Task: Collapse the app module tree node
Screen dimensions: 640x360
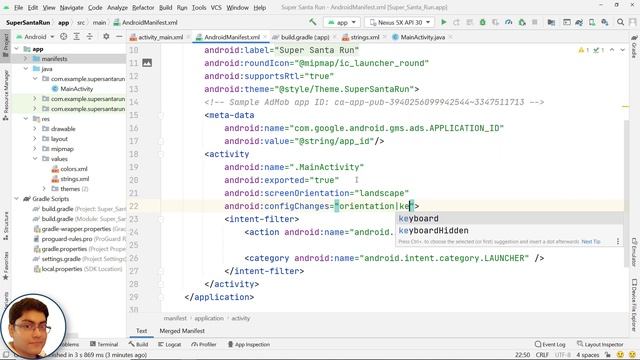Action: (16, 49)
